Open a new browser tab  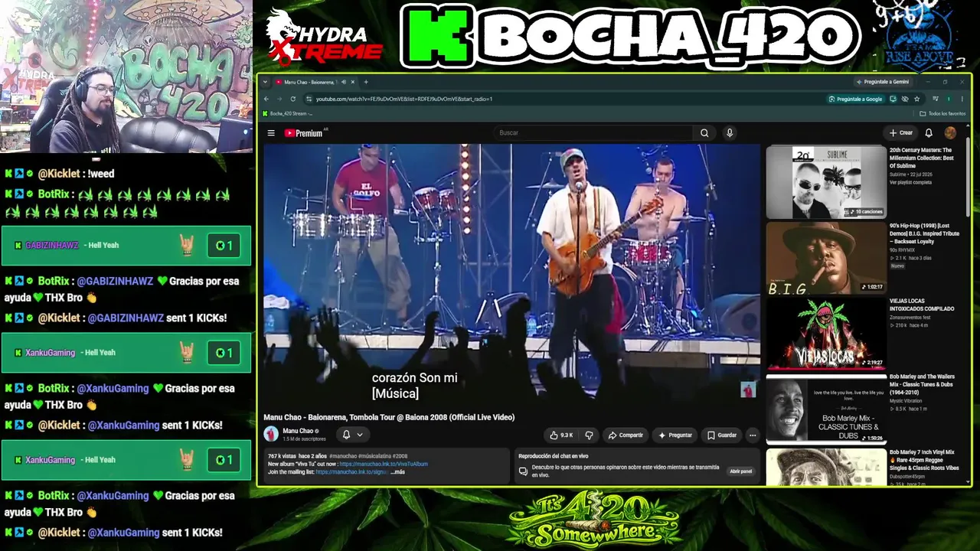(366, 82)
